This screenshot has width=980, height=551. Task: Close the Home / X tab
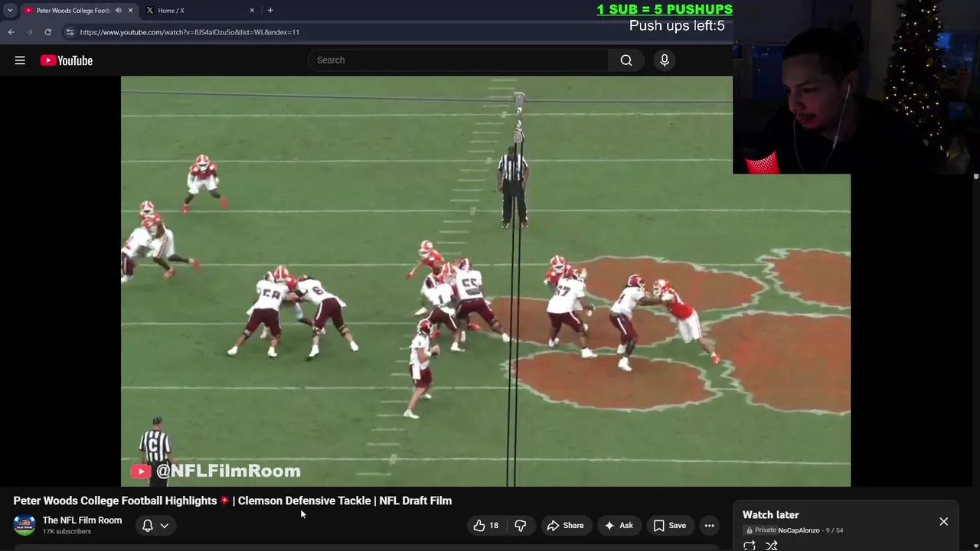click(252, 11)
